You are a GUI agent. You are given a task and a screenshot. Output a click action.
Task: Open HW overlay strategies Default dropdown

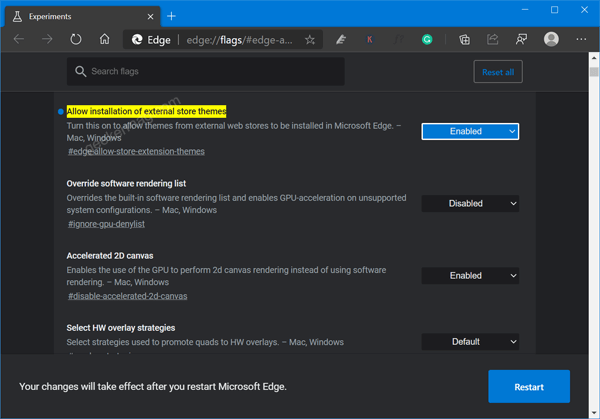(x=470, y=342)
